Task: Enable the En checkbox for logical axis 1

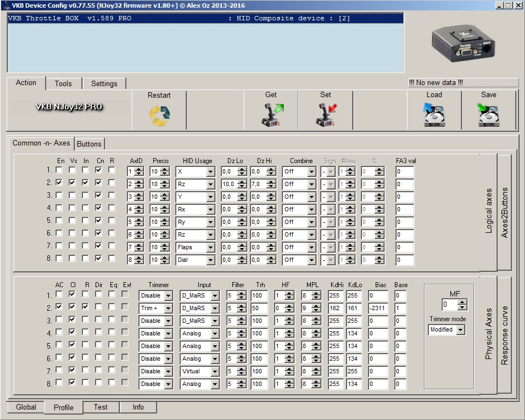Action: [59, 170]
